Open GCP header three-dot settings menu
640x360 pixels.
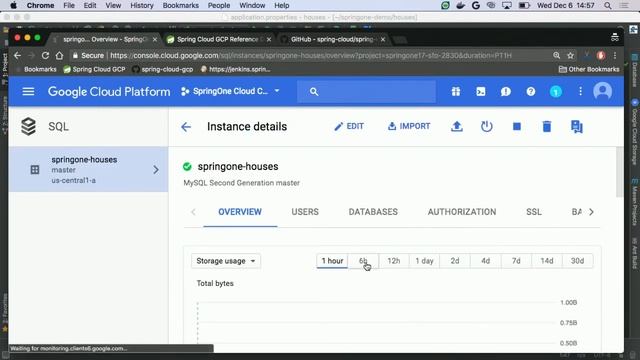(580, 91)
